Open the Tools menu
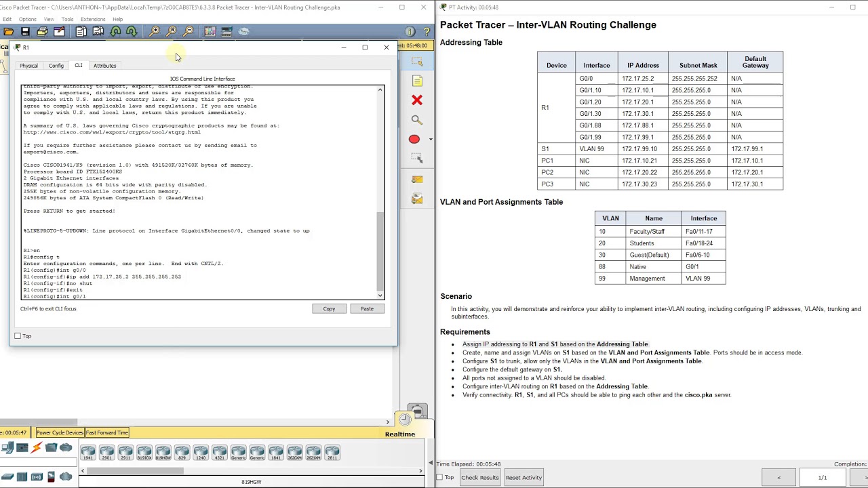The height and width of the screenshot is (488, 868). coord(67,19)
